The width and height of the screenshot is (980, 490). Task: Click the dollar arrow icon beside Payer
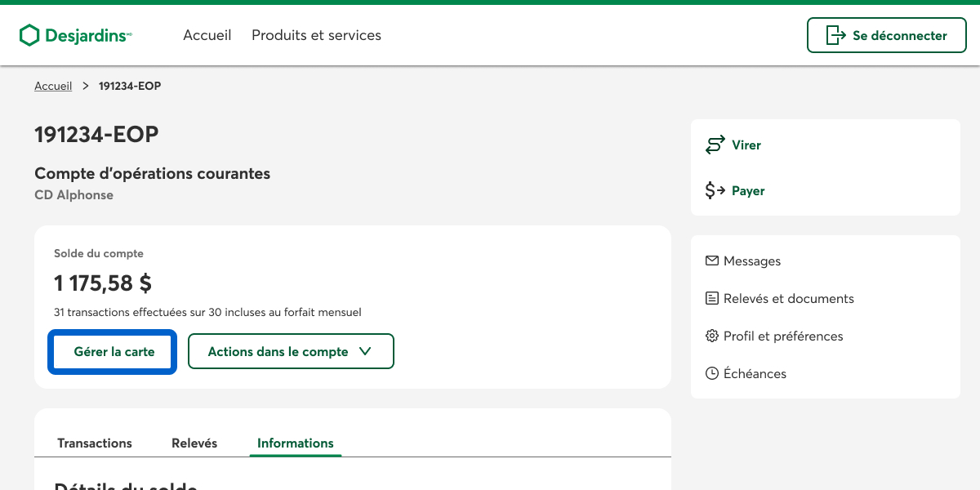[x=715, y=191]
